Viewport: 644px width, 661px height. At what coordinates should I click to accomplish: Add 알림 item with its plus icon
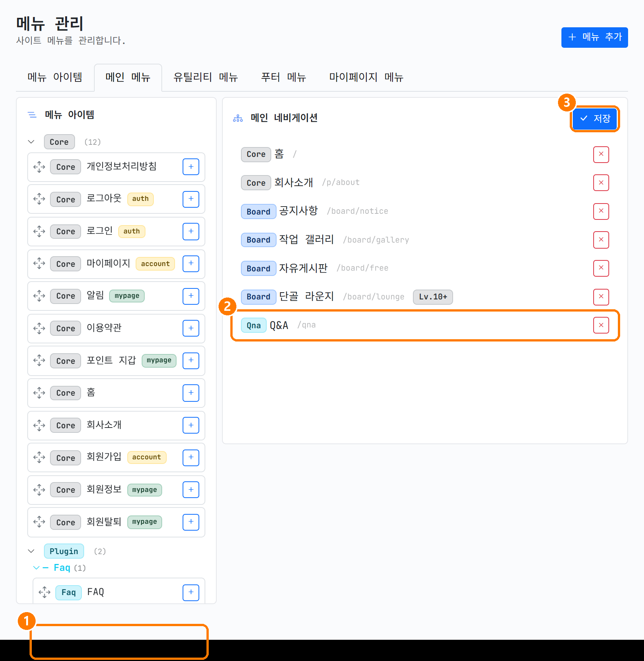point(191,296)
